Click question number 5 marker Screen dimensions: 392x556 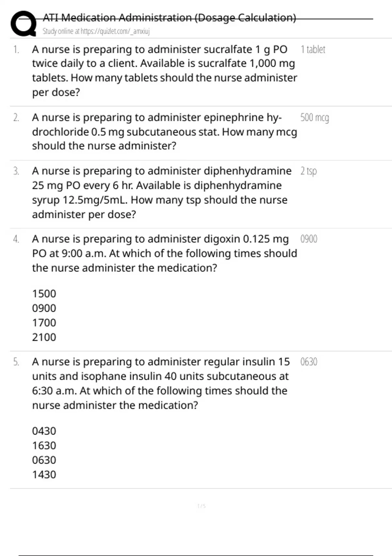tap(16, 362)
